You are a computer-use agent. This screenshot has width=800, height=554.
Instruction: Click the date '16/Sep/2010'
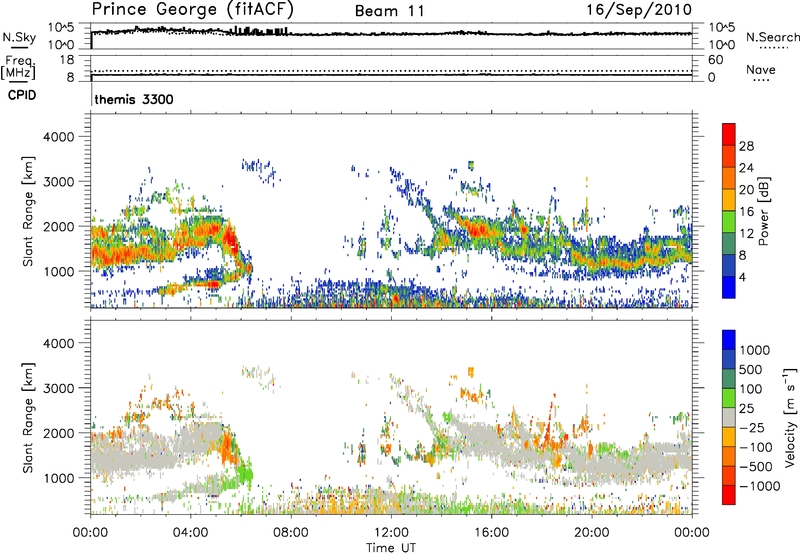(639, 9)
